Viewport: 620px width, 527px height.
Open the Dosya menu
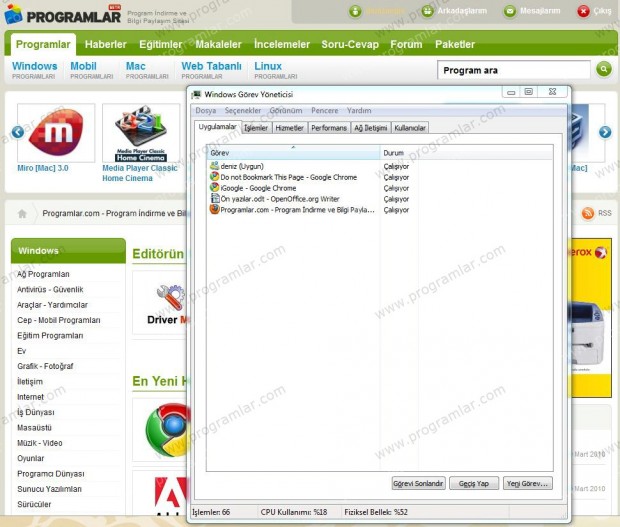206,111
